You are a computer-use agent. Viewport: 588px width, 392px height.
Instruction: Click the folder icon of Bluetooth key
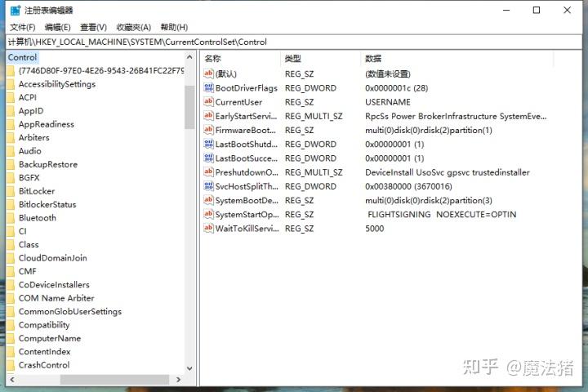tap(11, 218)
